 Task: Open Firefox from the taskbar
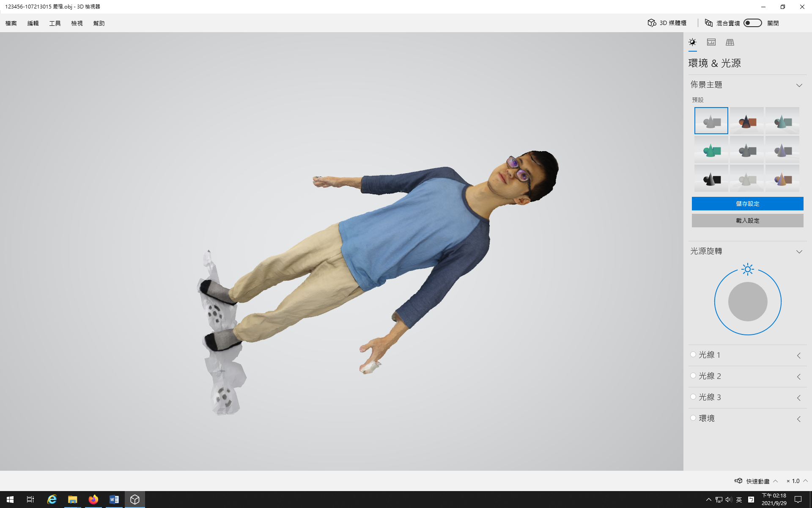[x=93, y=500]
